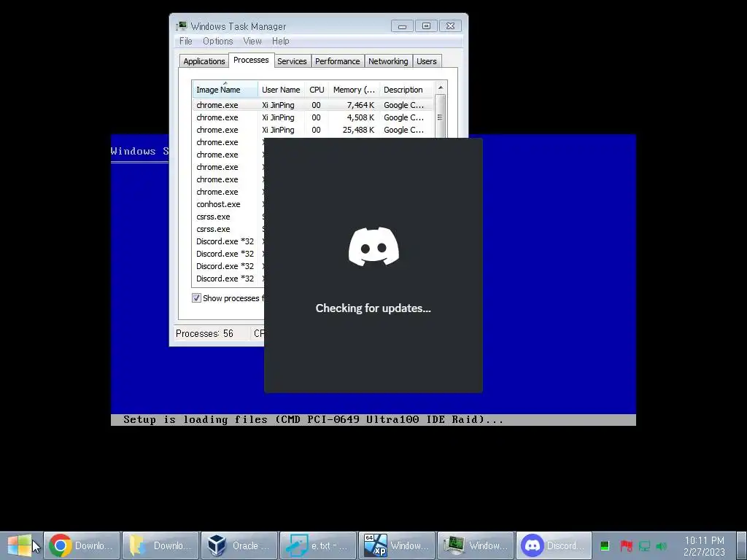Sort by the Memory column
Image resolution: width=747 pixels, height=560 pixels.
pyautogui.click(x=354, y=90)
